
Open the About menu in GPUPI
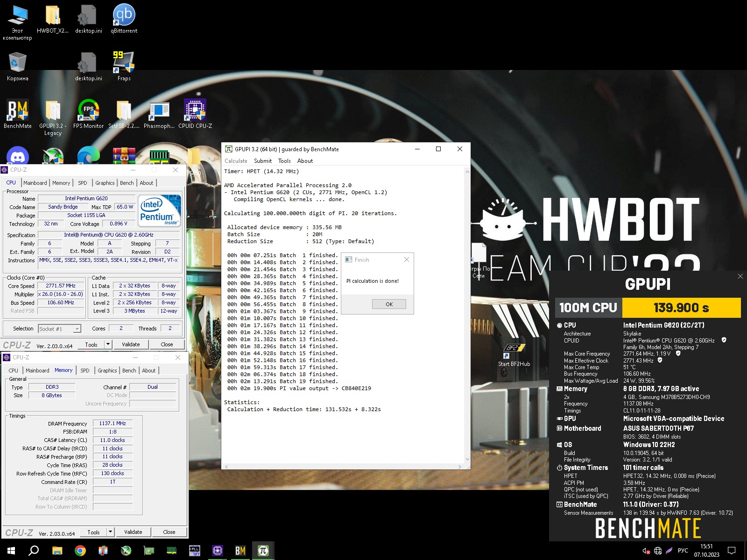pyautogui.click(x=305, y=161)
